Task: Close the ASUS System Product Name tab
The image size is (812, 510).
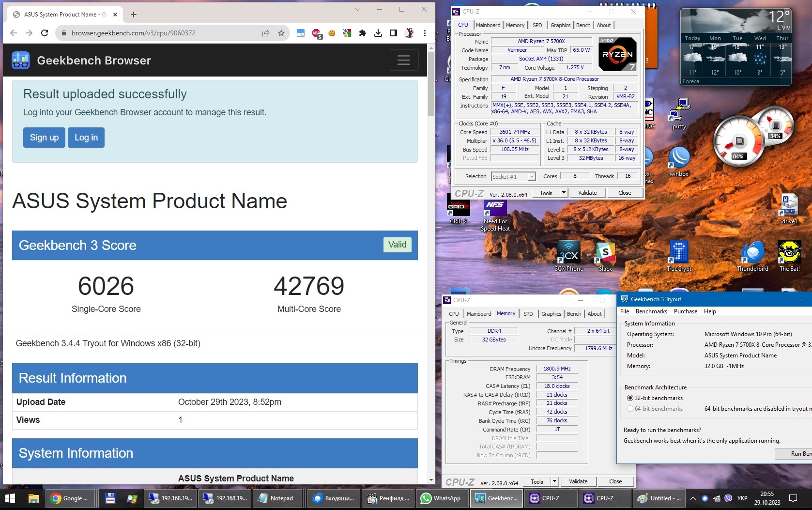Action: click(x=115, y=15)
